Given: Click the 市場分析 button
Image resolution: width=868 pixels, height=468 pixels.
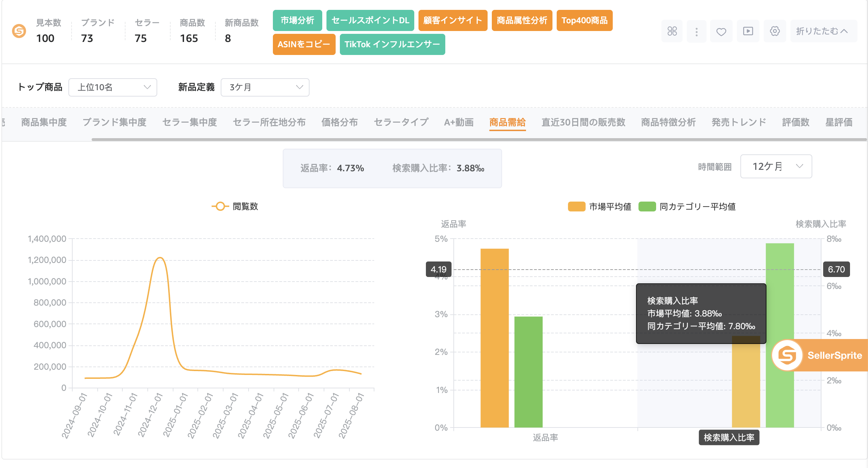Looking at the screenshot, I should [297, 20].
